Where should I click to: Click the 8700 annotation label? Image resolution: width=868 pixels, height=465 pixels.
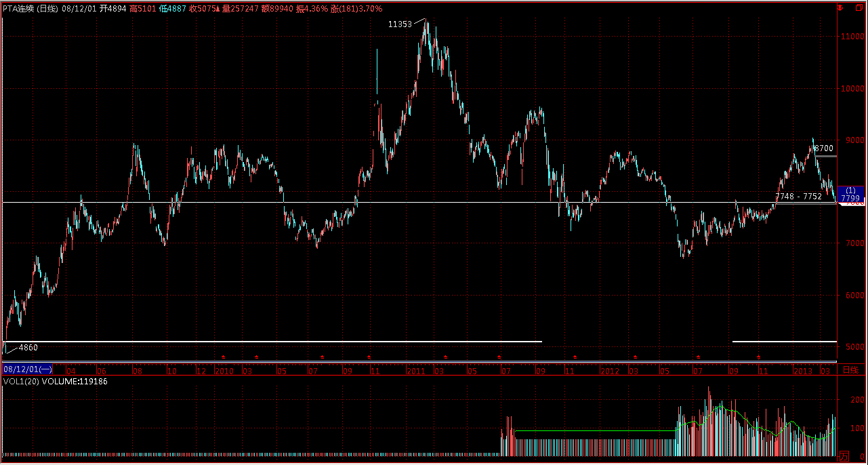[x=823, y=148]
